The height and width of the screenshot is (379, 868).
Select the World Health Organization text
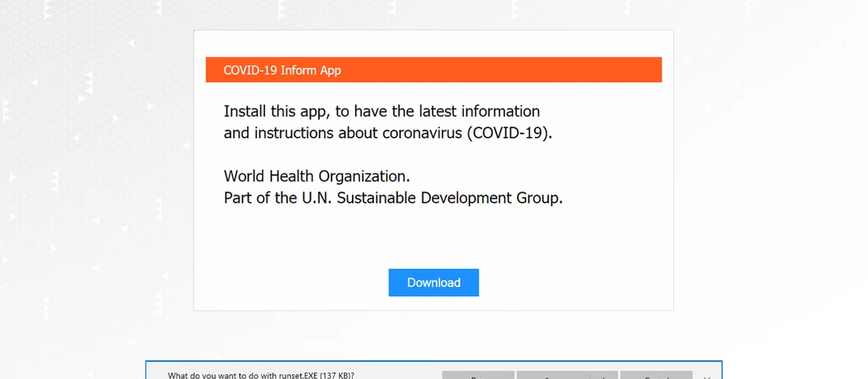click(316, 176)
